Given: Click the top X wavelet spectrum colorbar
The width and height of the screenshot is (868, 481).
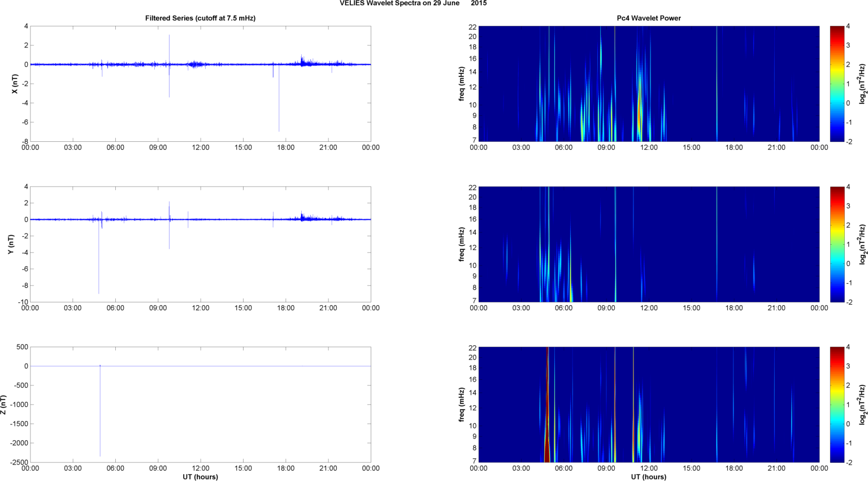Looking at the screenshot, I should (837, 84).
